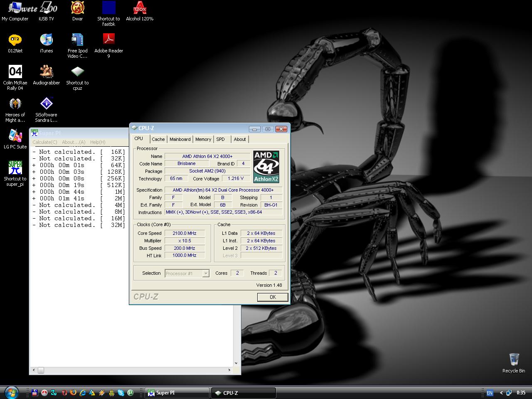
Task: Click the Super PI taskbar button
Action: click(177, 393)
